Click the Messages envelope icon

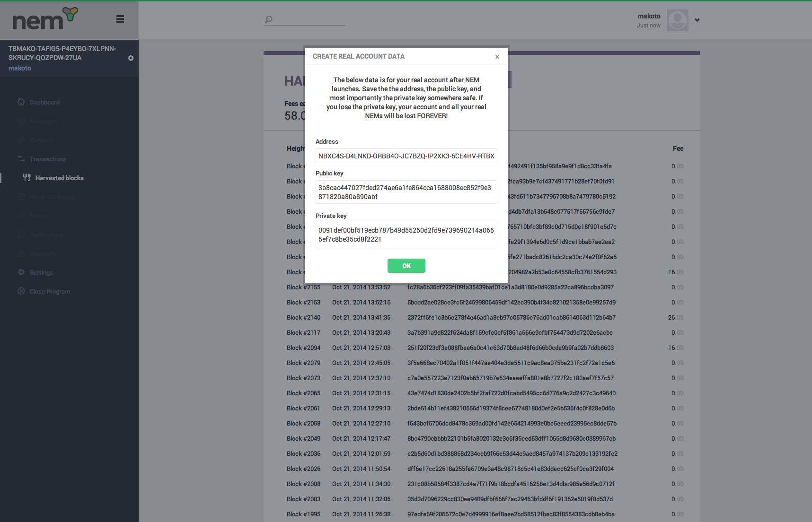(21, 121)
